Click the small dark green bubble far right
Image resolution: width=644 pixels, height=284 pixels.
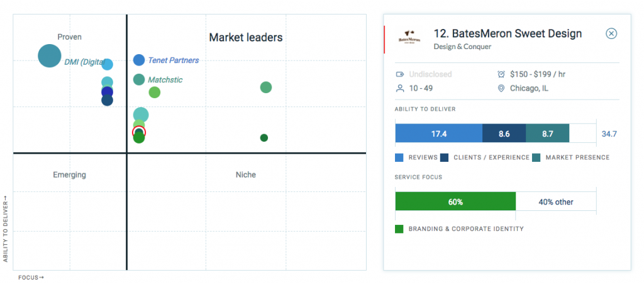point(264,138)
